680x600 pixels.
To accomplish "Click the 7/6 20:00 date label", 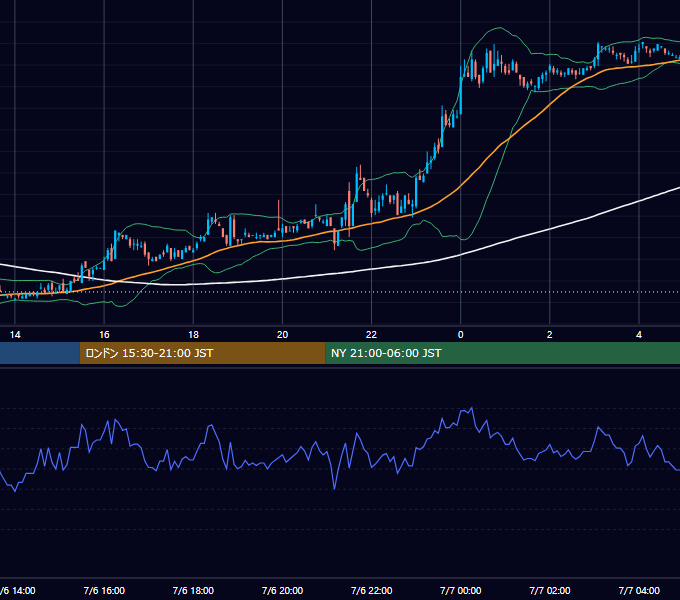I will point(282,590).
